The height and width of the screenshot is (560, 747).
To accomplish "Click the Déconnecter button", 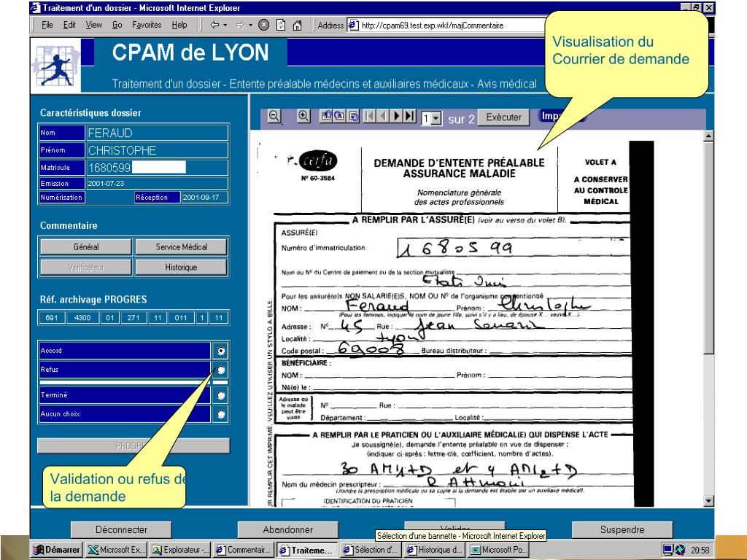I will [121, 529].
